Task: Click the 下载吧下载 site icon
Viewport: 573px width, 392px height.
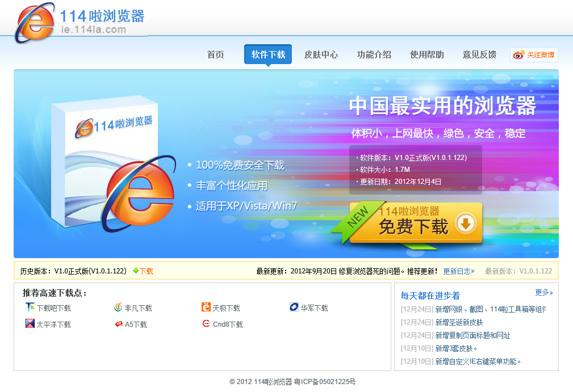Action: coord(30,307)
